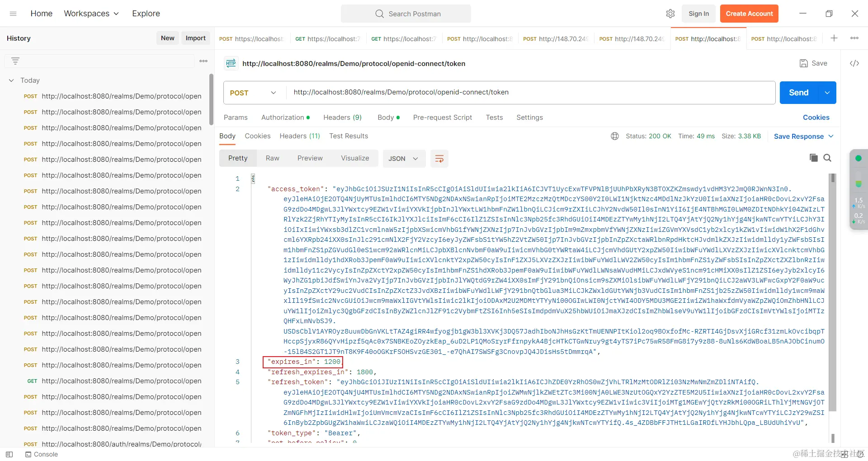868x461 pixels.
Task: Search within the response body
Action: 827,158
